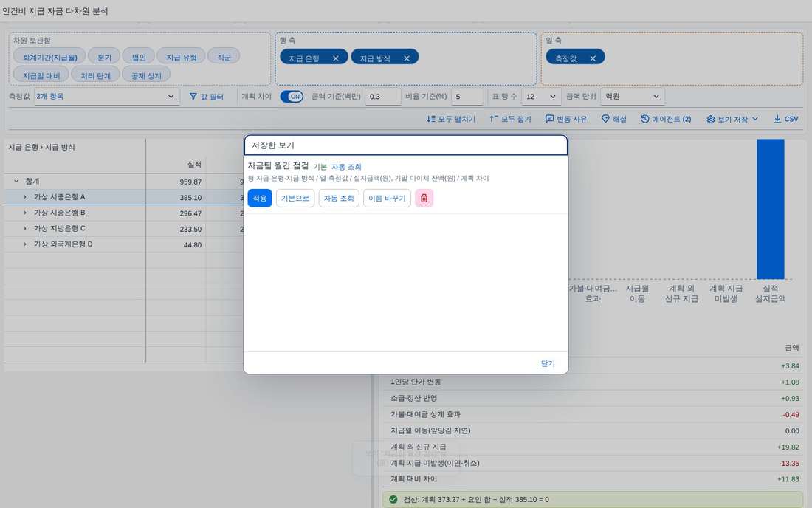Click 모두 접기 to collapse all rows
The height and width of the screenshot is (508, 812).
click(510, 119)
